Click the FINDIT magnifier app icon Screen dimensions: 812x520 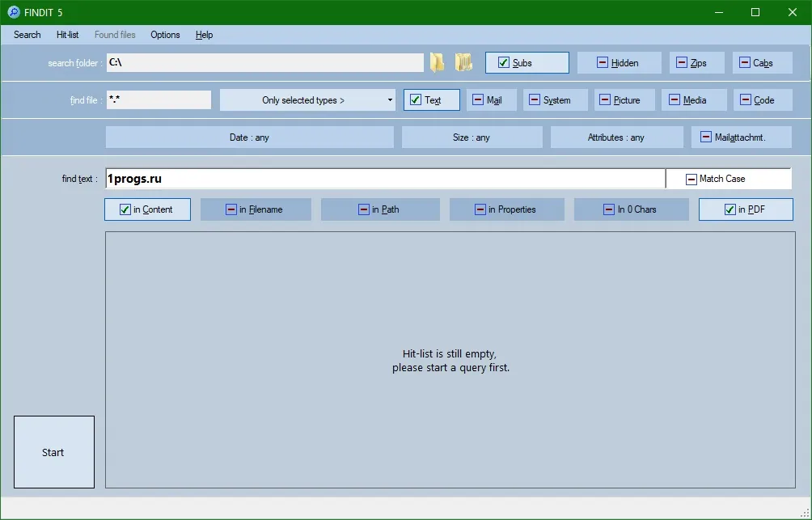click(x=14, y=12)
